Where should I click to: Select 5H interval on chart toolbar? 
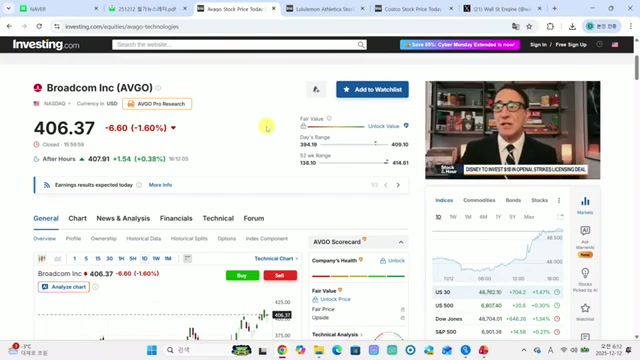tap(133, 258)
